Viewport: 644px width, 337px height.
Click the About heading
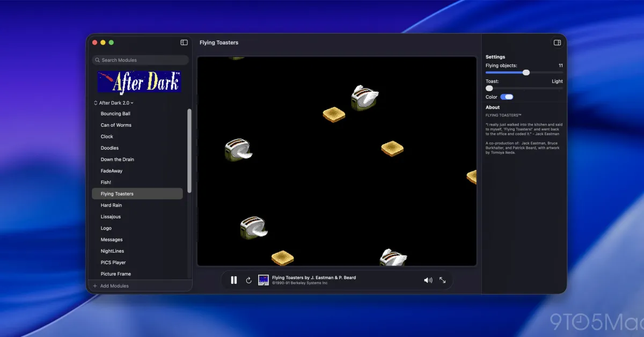493,107
